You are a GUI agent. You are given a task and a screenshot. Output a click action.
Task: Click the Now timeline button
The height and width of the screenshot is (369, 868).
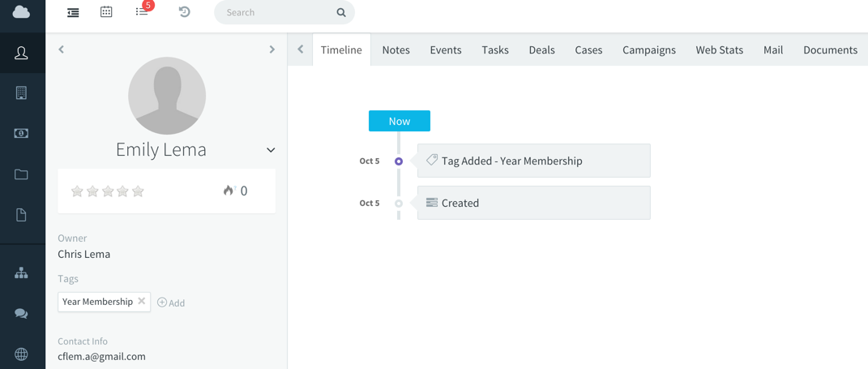(399, 121)
